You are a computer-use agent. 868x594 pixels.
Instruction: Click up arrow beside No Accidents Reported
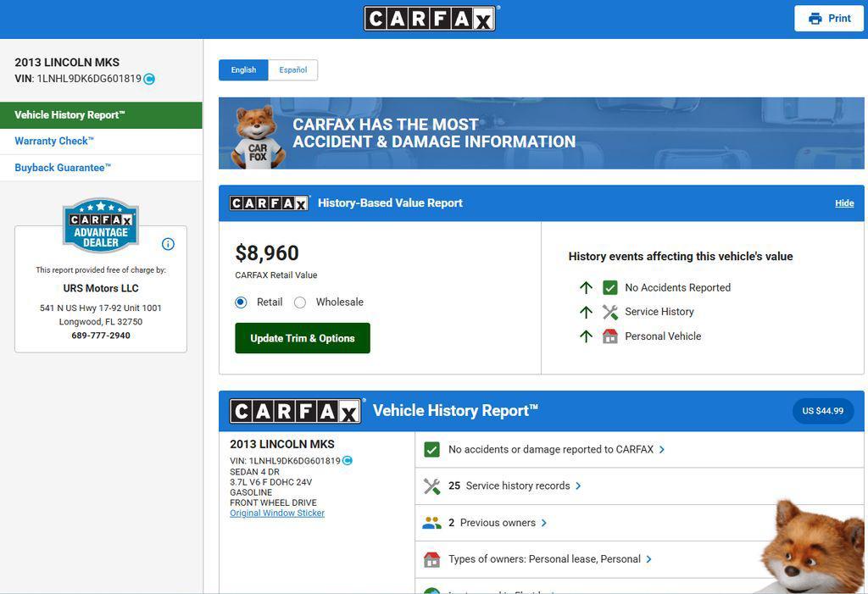(x=586, y=288)
